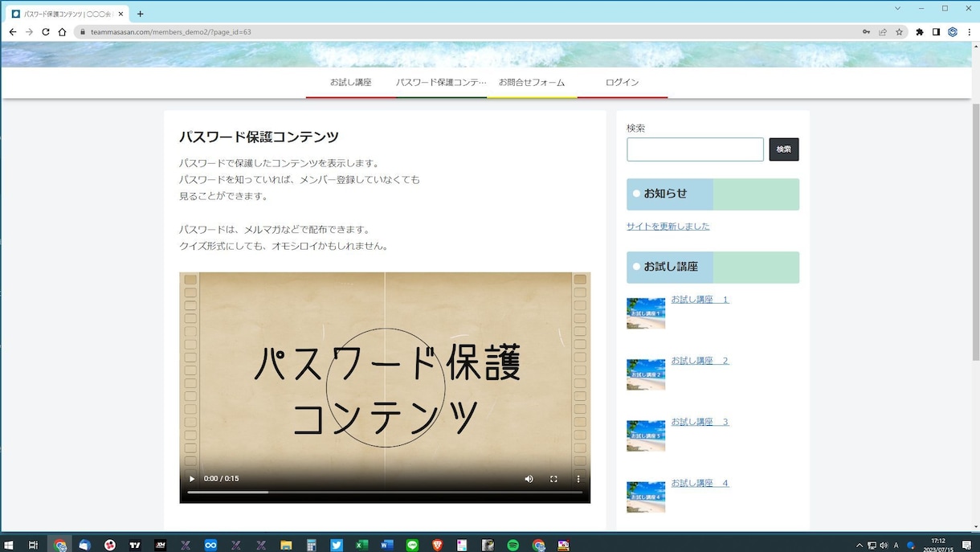This screenshot has width=980, height=552.
Task: Click the site URL in address bar
Action: tap(171, 32)
